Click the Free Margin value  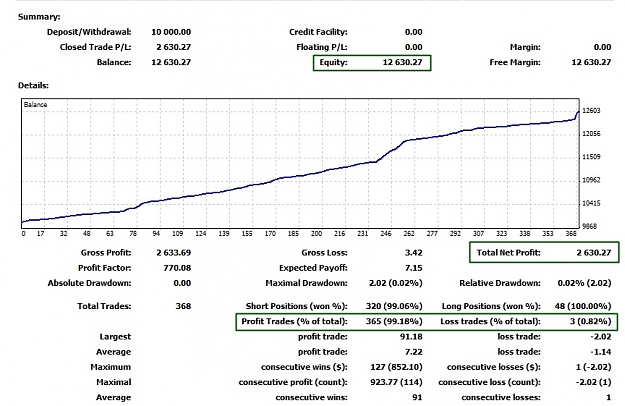click(591, 62)
